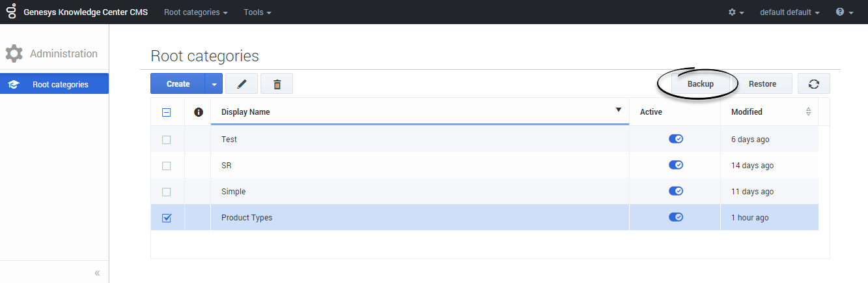
Task: Open the default default user dropdown
Action: coord(789,12)
